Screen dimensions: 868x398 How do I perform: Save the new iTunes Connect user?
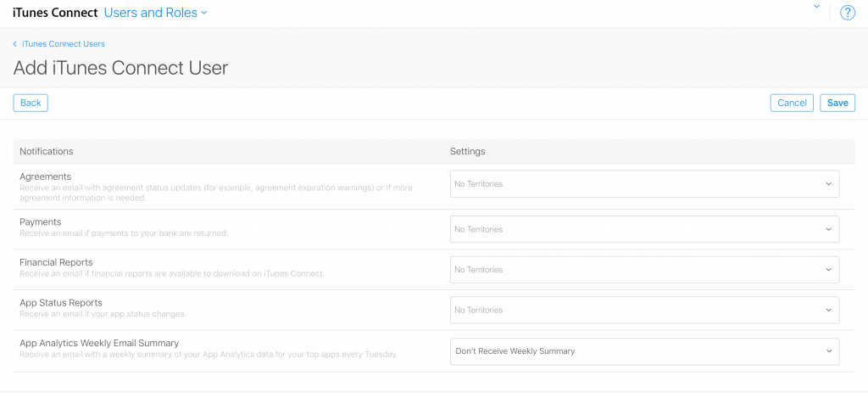click(x=837, y=103)
